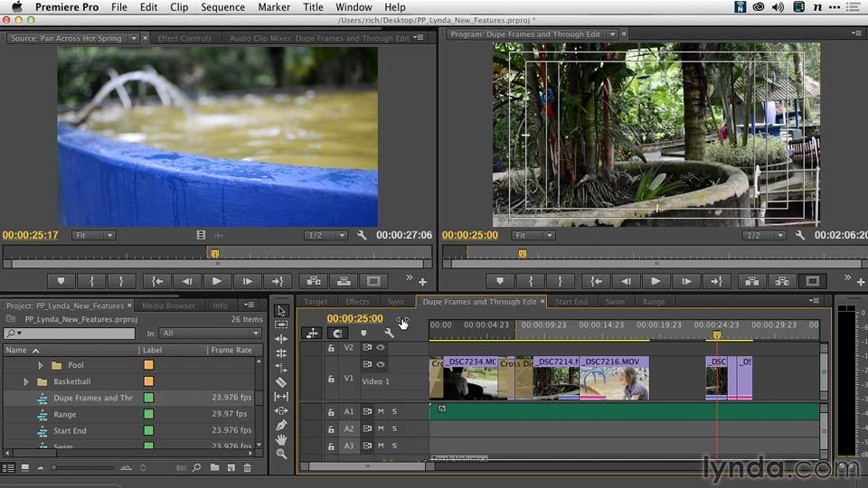This screenshot has width=868, height=488.
Task: Click Lift button in Program monitor
Action: click(751, 281)
